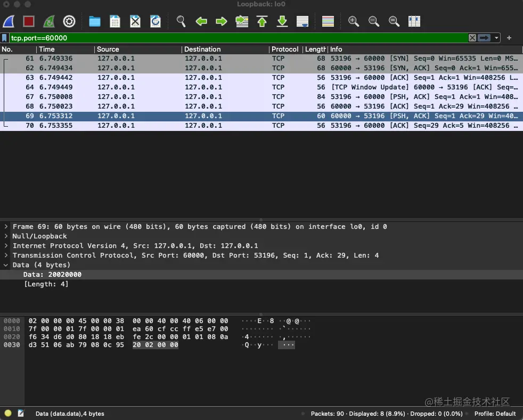Expand Transmission Control Protocol section
The height and width of the screenshot is (420, 523).
[x=6, y=256]
